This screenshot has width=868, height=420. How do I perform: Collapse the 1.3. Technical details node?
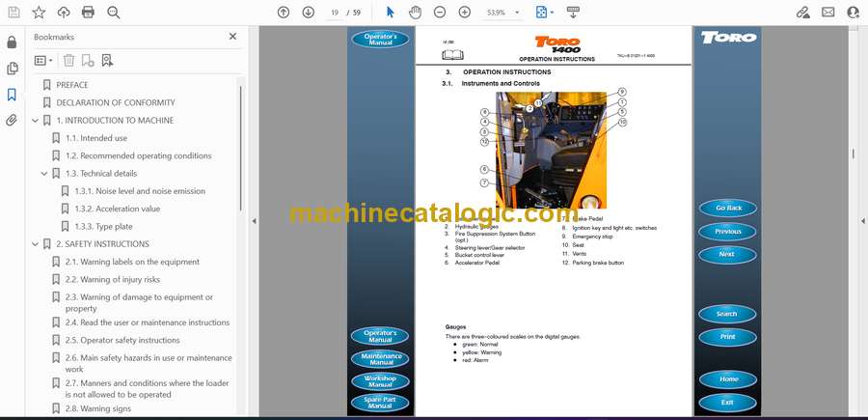click(x=44, y=174)
